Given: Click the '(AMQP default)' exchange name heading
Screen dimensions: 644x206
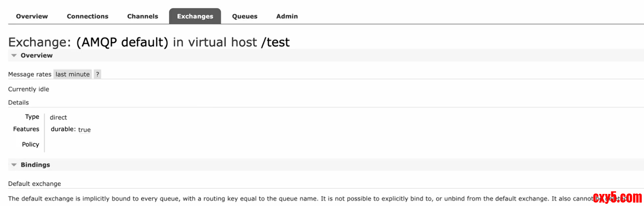Looking at the screenshot, I should pos(122,42).
